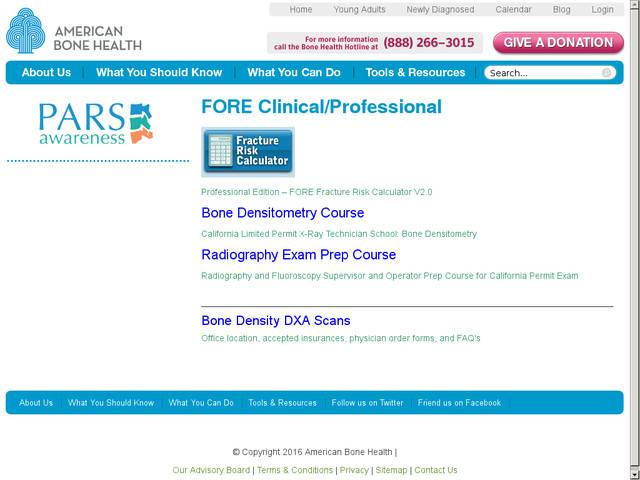This screenshot has height=480, width=640.
Task: Open the Radiography Exam Prep Course link
Action: click(x=298, y=255)
